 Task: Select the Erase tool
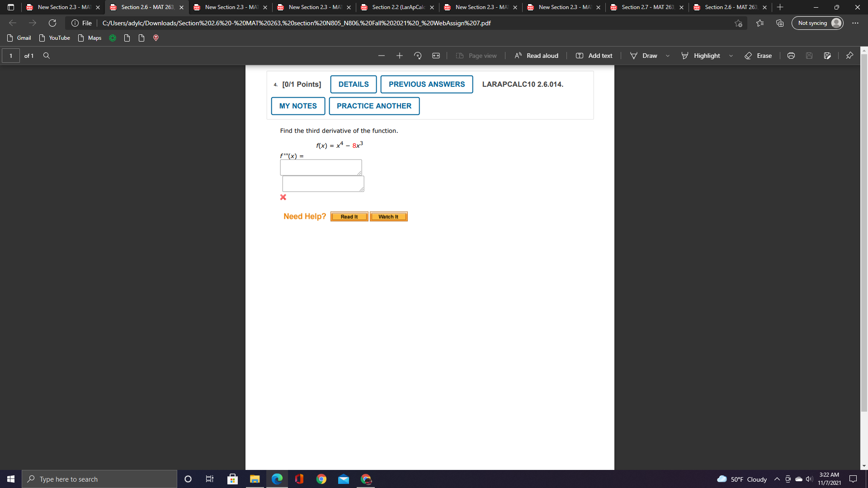click(759, 56)
